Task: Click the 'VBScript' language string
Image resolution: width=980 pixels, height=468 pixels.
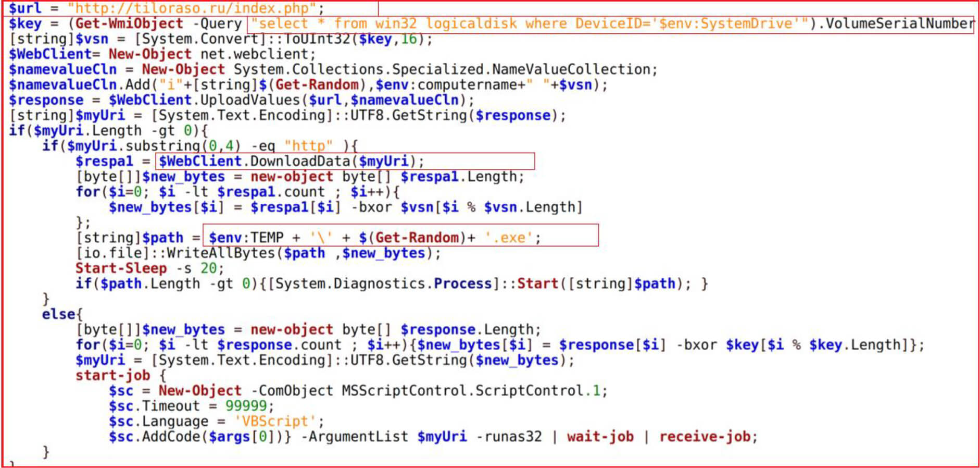Action: pyautogui.click(x=275, y=421)
